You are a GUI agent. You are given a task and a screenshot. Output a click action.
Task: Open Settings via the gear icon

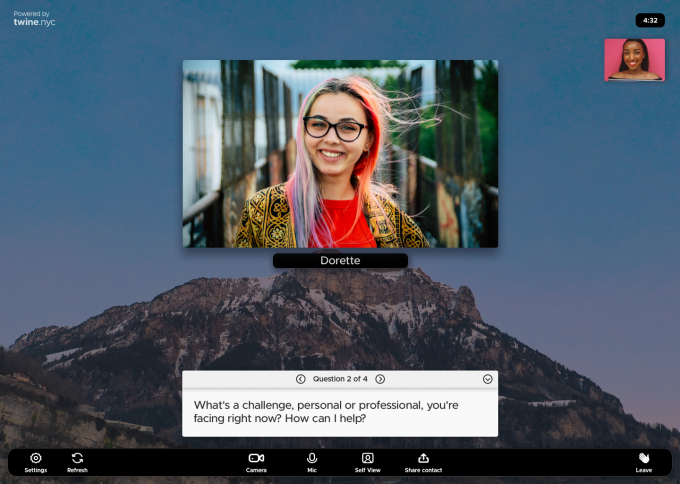click(x=36, y=458)
